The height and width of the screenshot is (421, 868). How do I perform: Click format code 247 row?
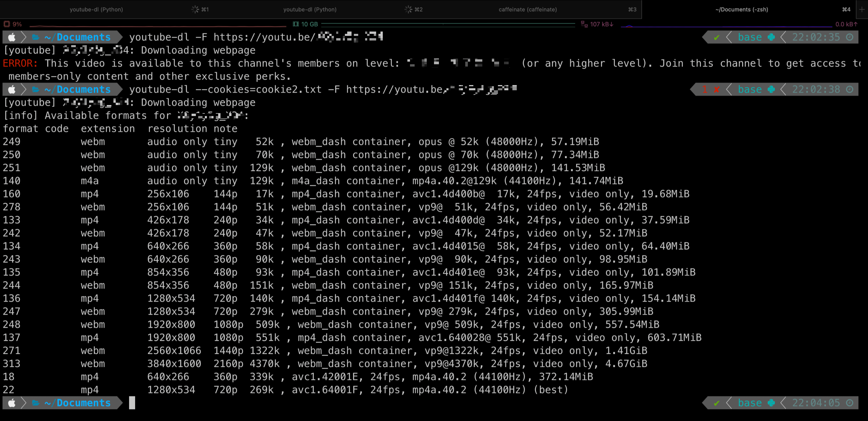(328, 312)
